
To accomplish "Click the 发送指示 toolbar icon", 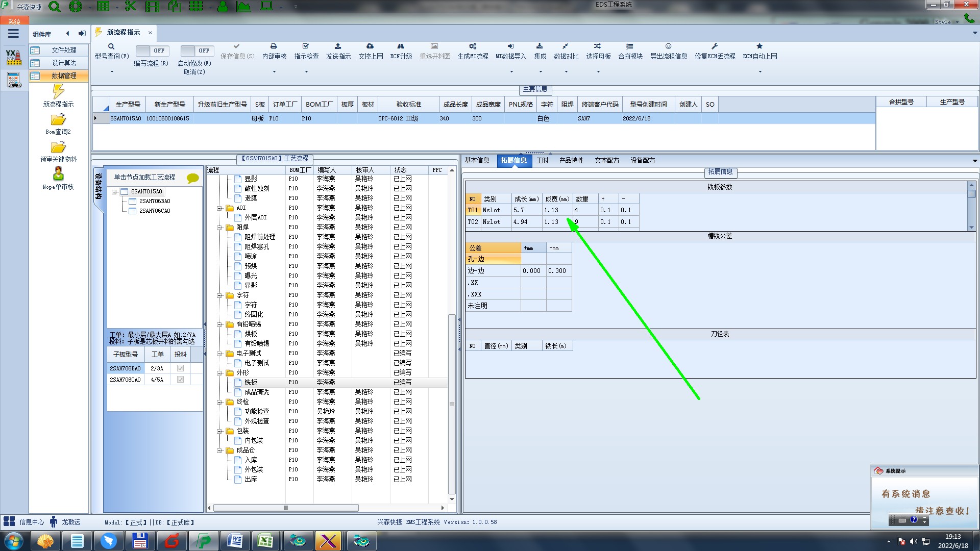I will (338, 46).
